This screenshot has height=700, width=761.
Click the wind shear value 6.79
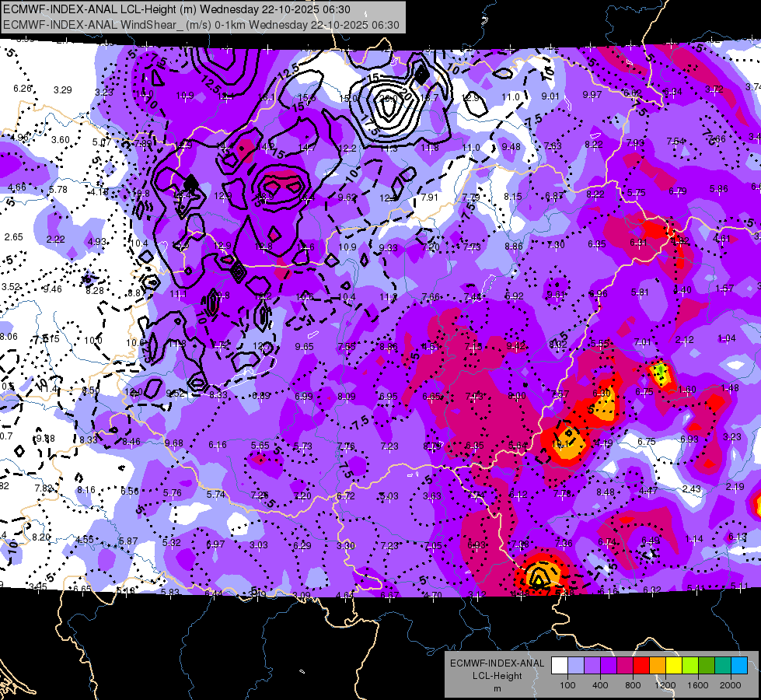click(678, 191)
